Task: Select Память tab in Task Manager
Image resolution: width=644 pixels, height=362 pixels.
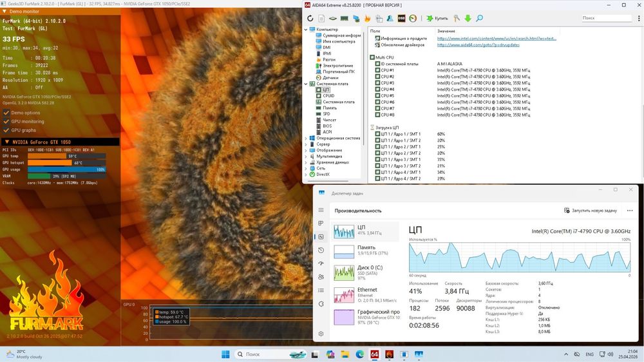Action: 365,250
